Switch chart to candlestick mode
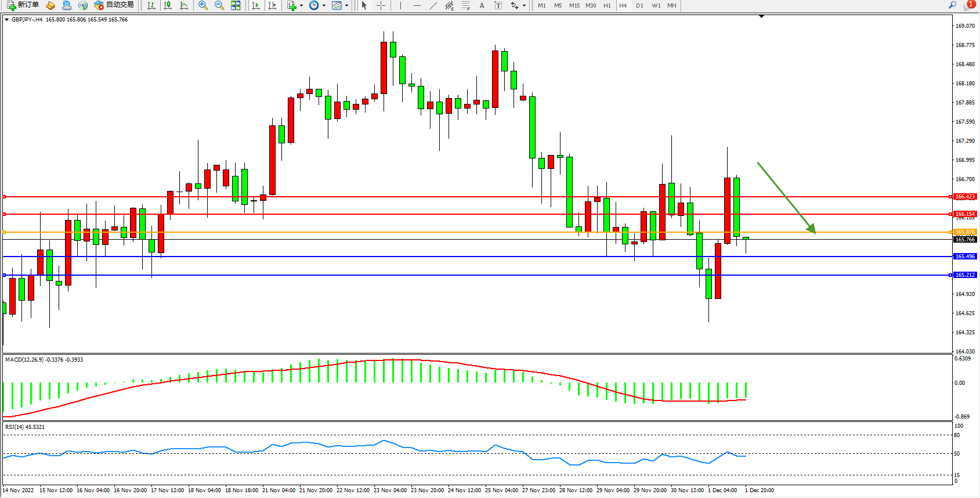 click(x=168, y=5)
